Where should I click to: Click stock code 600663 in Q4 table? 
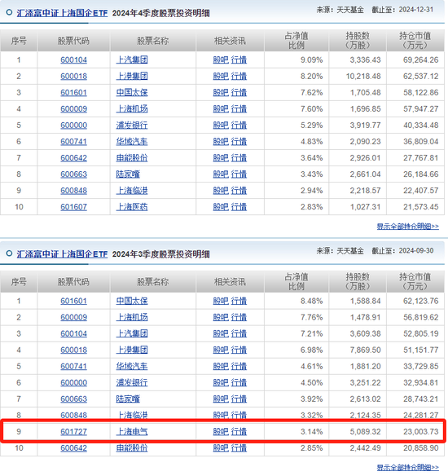coord(73,174)
